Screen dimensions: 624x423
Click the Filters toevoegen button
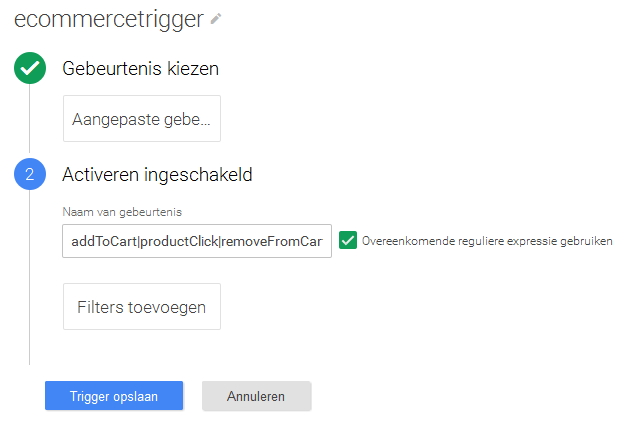pyautogui.click(x=142, y=307)
